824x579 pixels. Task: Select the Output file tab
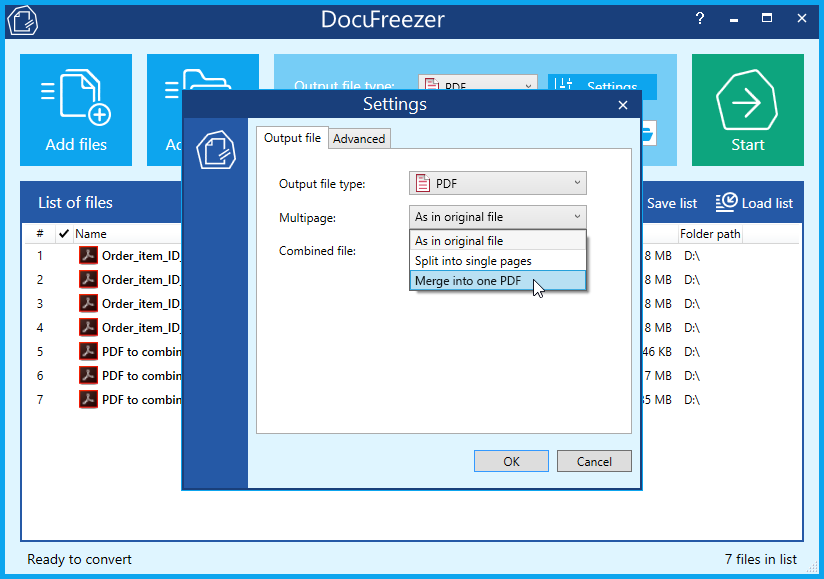[292, 138]
